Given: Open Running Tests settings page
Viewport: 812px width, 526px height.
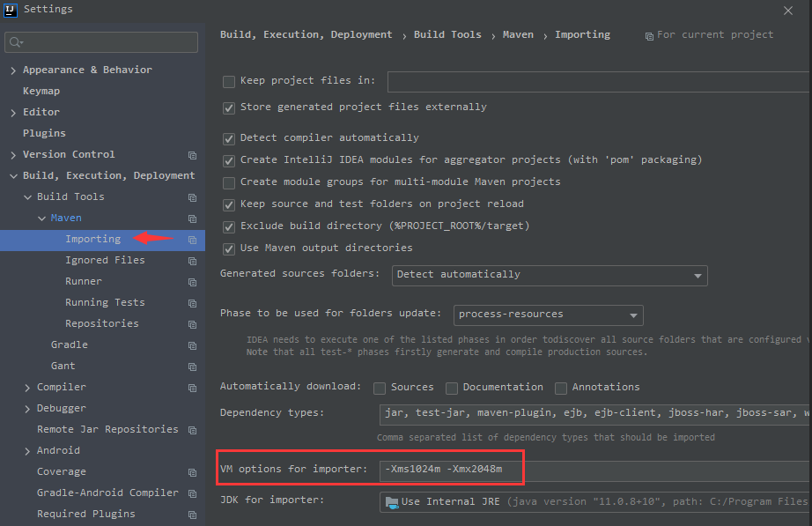Looking at the screenshot, I should pos(105,302).
